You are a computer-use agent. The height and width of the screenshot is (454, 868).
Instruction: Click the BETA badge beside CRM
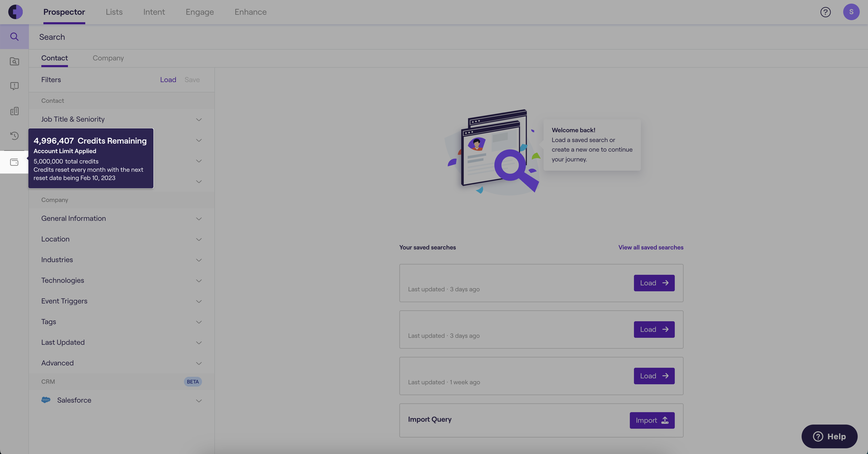[x=193, y=382]
